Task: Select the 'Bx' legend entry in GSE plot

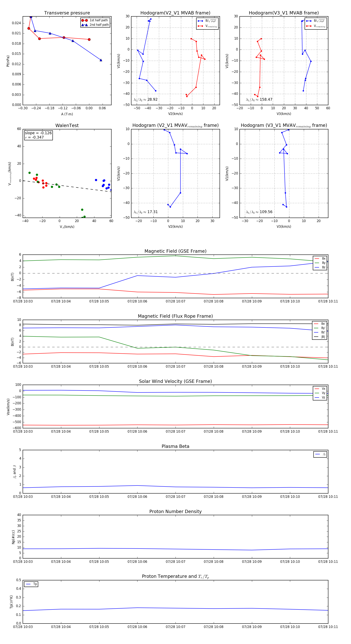Action: click(x=320, y=259)
